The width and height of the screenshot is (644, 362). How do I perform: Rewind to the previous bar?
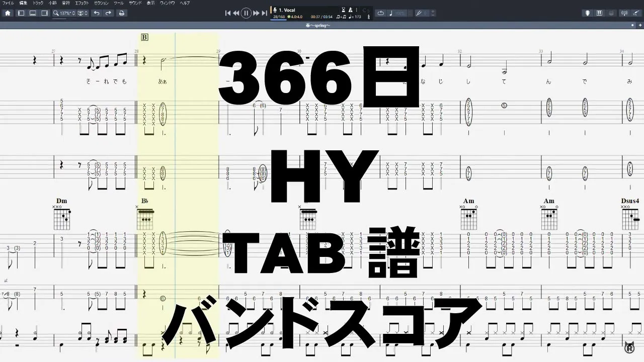pos(236,13)
